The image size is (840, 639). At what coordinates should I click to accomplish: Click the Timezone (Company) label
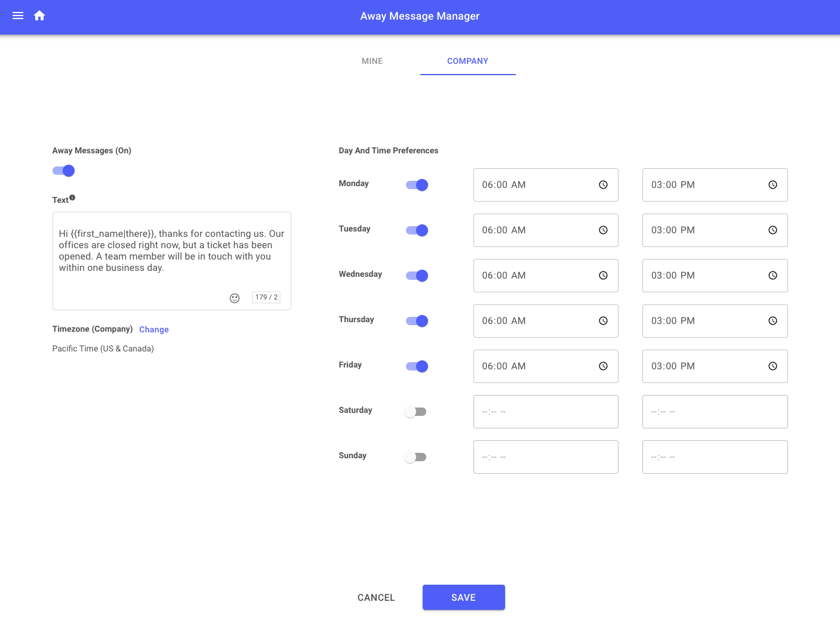(93, 329)
